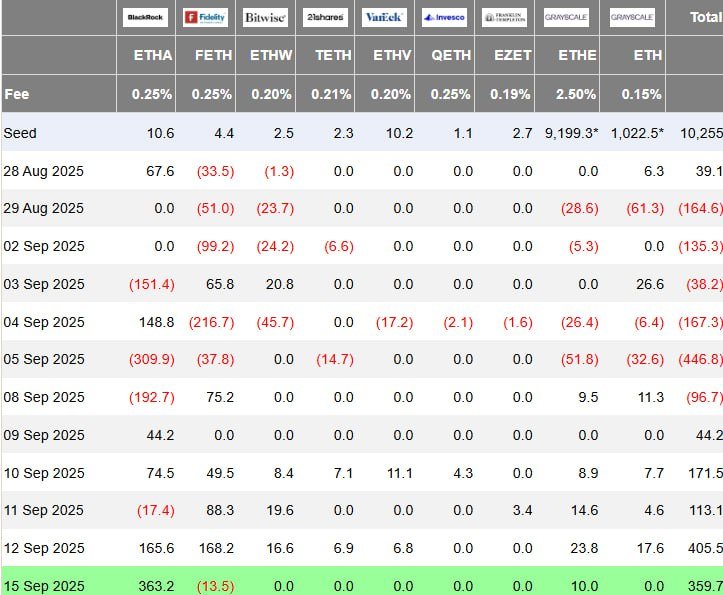Click the (17.2) ETHV value
723x595 pixels.
coord(395,322)
